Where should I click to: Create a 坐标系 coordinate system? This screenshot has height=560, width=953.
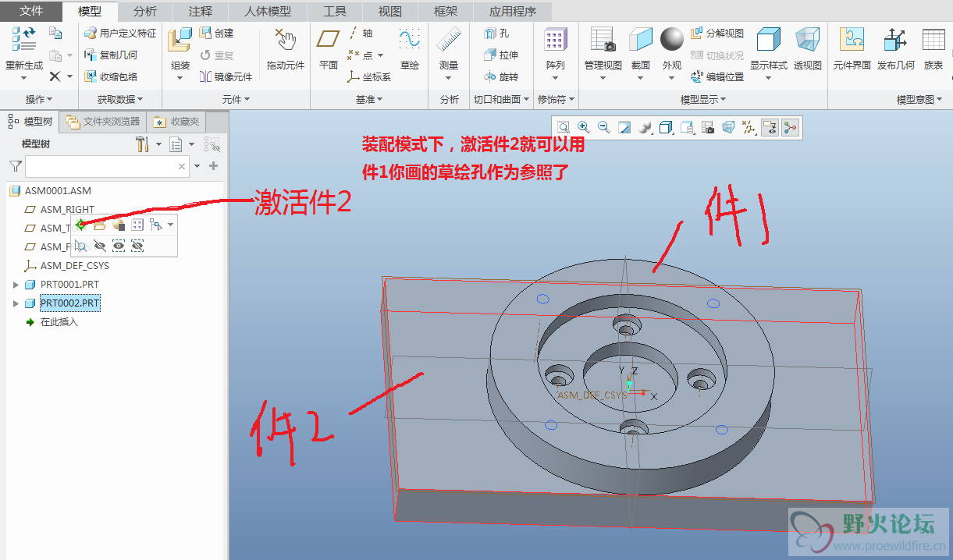pos(369,76)
